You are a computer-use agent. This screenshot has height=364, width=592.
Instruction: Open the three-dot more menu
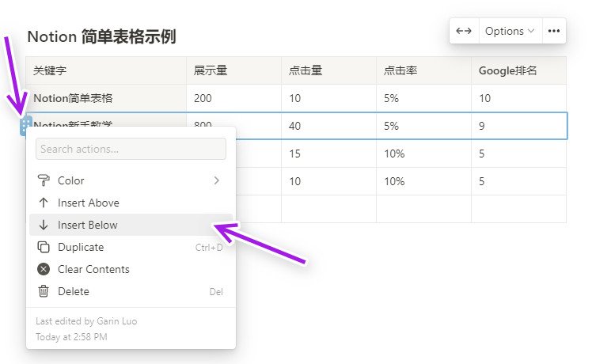(x=553, y=31)
